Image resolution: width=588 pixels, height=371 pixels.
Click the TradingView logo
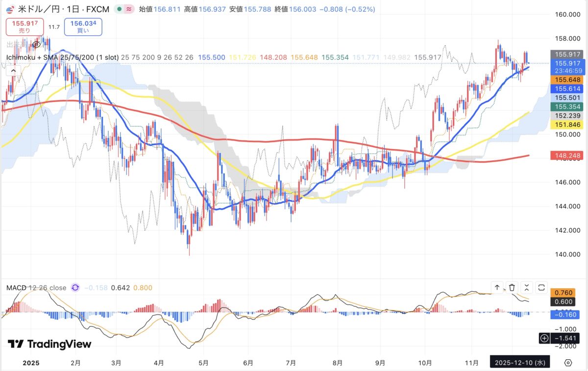pos(49,344)
